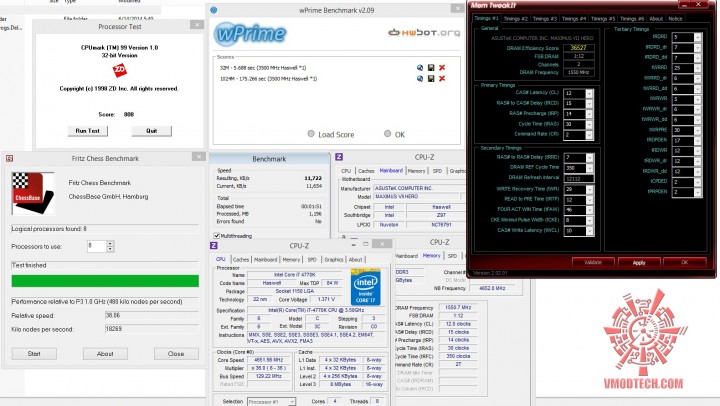Open Processor selection dropdown in CPU-Z
The width and height of the screenshot is (720, 406).
pyautogui.click(x=292, y=402)
